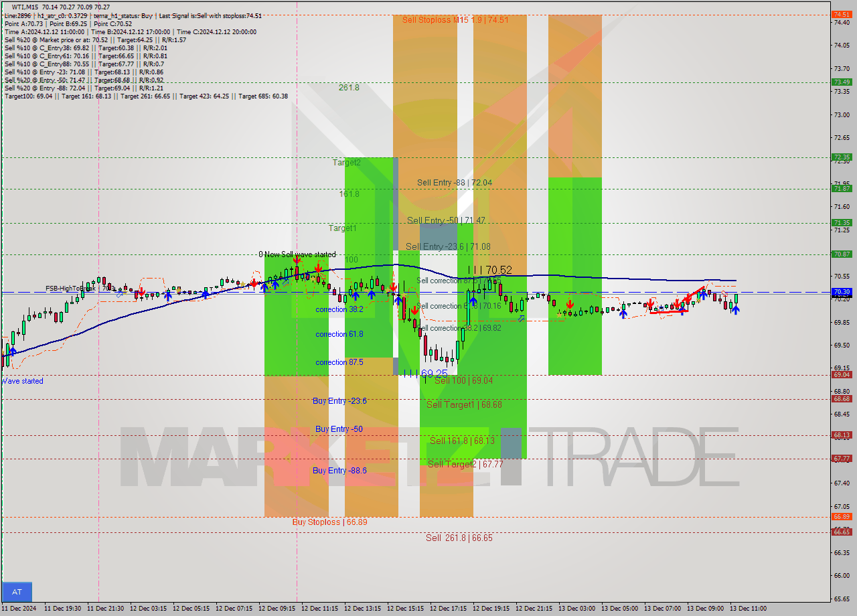Select the 'Sell 161.8 | 68.13' label
The height and width of the screenshot is (616, 857).
click(462, 441)
